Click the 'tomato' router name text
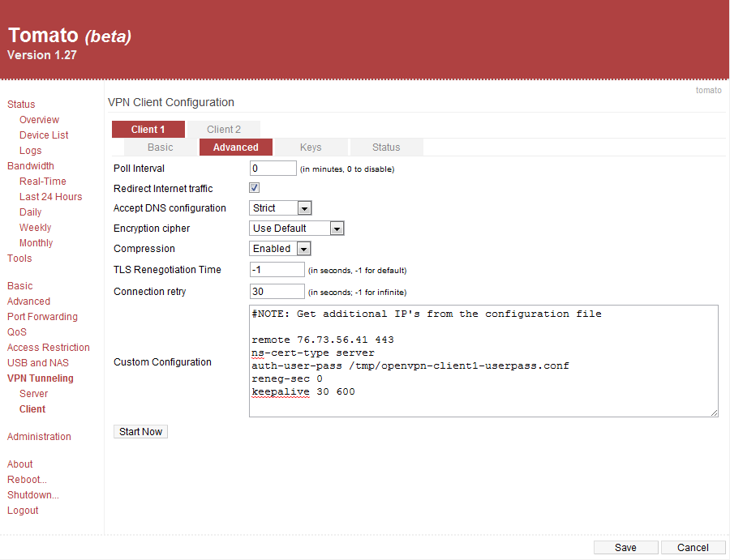Screen dimensions: 730x560 (709, 90)
